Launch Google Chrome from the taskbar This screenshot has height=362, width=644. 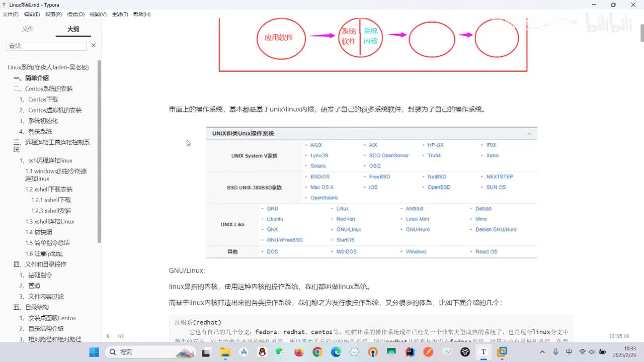pyautogui.click(x=317, y=352)
